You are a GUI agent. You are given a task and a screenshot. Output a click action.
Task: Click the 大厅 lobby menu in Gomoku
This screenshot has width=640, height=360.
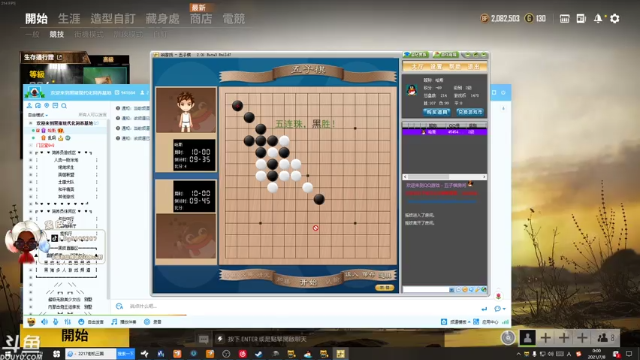coord(417,66)
